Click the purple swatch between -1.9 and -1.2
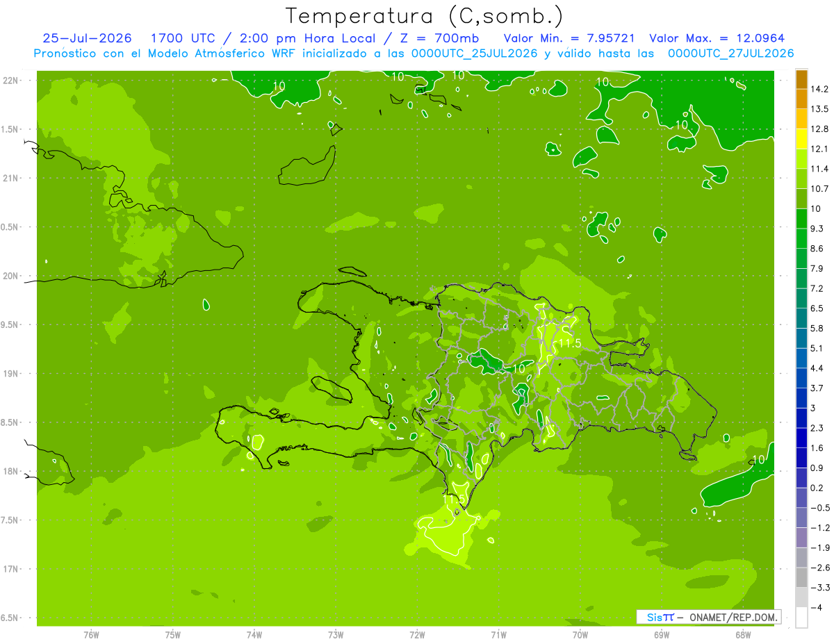Image resolution: width=834 pixels, height=644 pixels. click(801, 538)
